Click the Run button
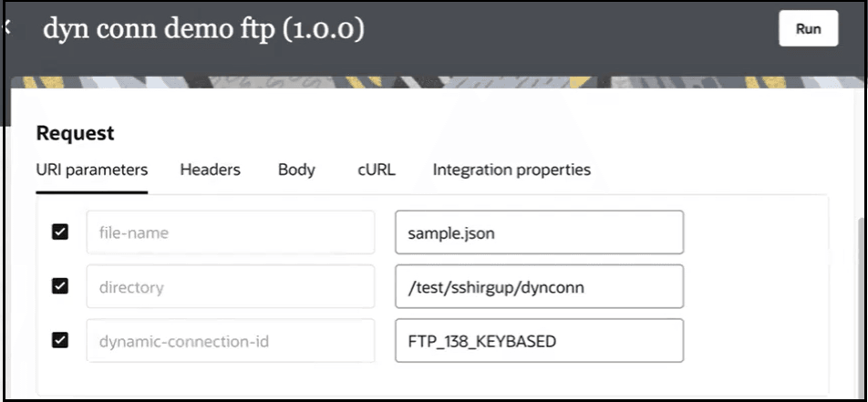The width and height of the screenshot is (868, 402). (808, 29)
